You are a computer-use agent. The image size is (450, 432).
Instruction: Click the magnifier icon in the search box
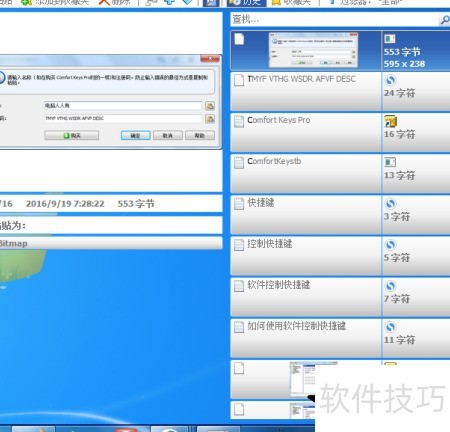pos(445,20)
